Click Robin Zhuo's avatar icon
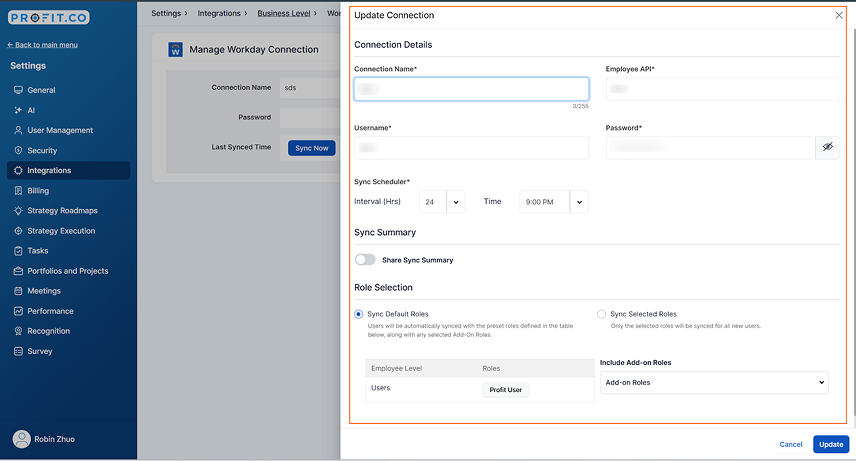The width and height of the screenshot is (856, 461). coord(22,439)
